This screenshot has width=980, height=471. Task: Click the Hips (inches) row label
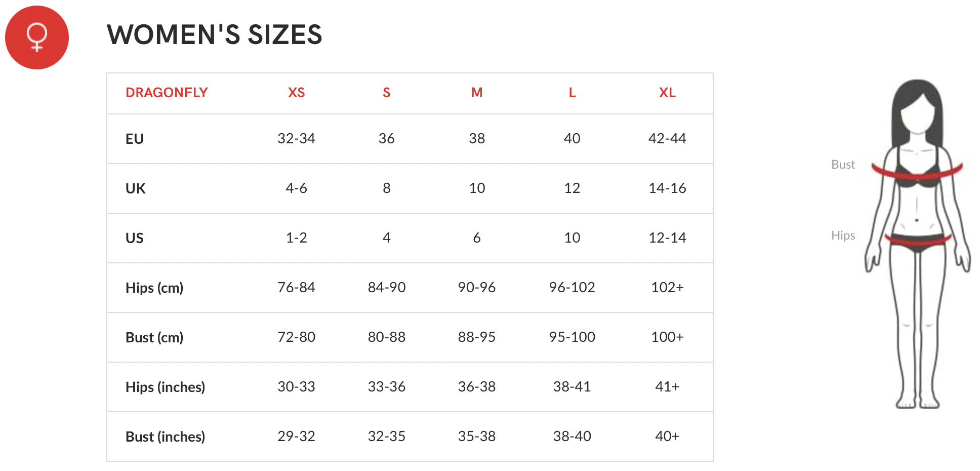click(165, 387)
